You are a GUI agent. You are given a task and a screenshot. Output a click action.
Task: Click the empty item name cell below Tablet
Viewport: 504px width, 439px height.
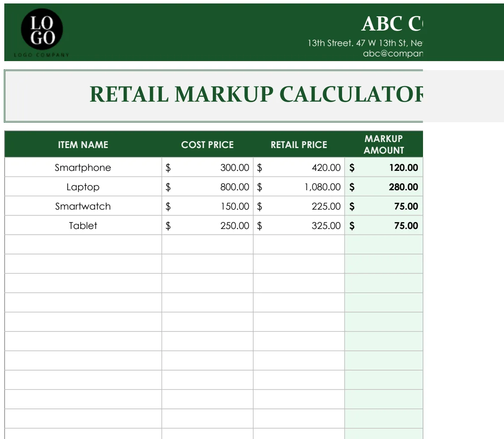point(83,245)
